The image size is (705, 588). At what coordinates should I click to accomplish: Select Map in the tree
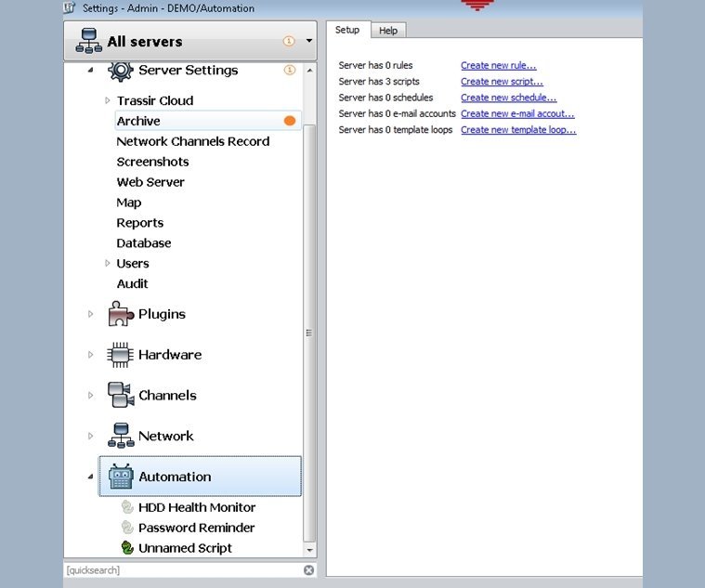tap(128, 203)
